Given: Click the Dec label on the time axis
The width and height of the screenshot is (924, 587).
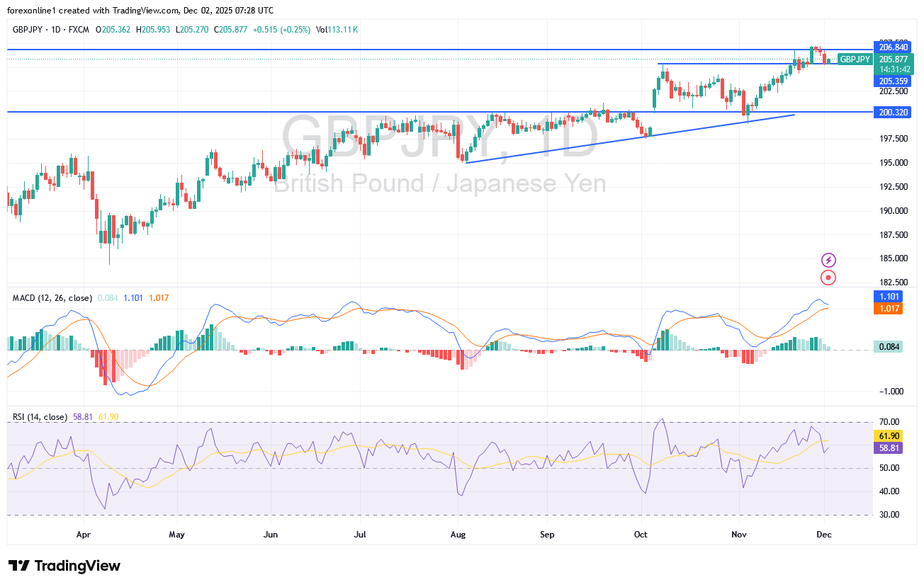Looking at the screenshot, I should tap(826, 535).
